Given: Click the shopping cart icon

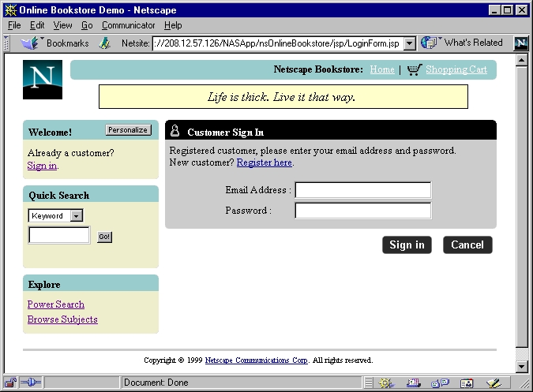Looking at the screenshot, I should (415, 69).
